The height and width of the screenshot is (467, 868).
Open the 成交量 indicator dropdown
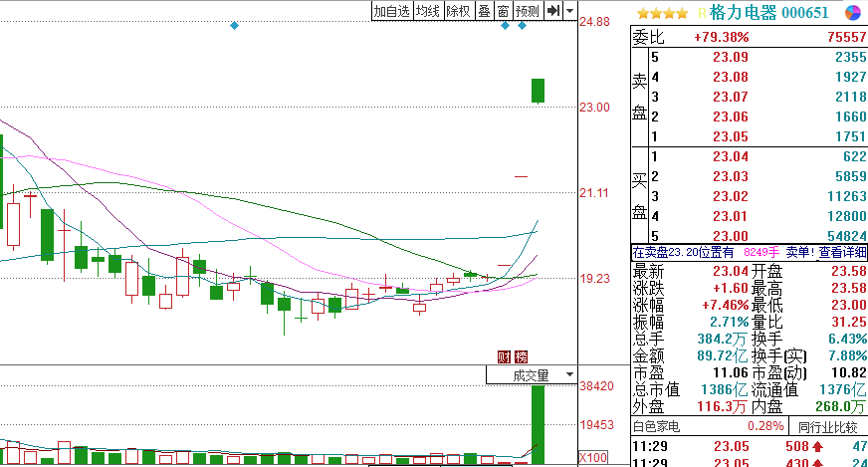531,375
